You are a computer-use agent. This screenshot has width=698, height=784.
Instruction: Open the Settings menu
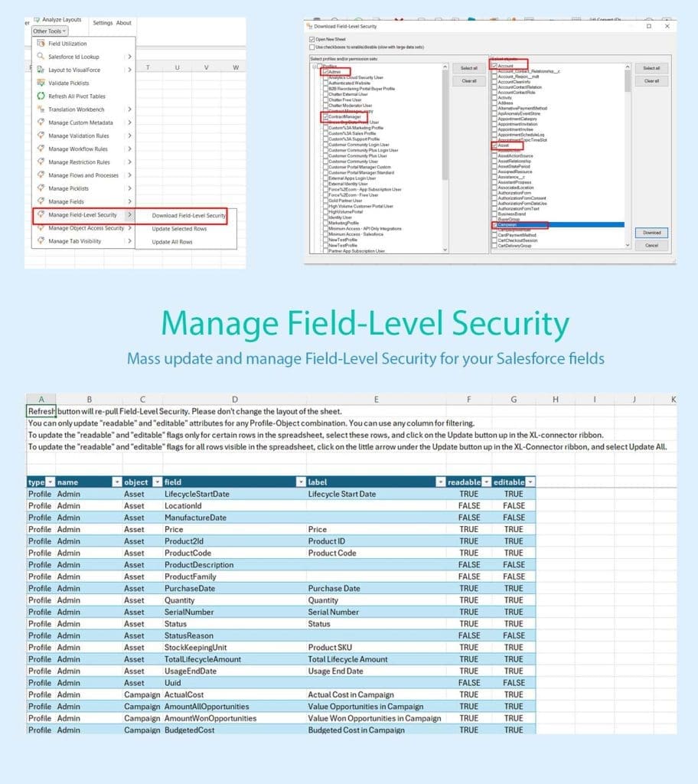pyautogui.click(x=103, y=23)
